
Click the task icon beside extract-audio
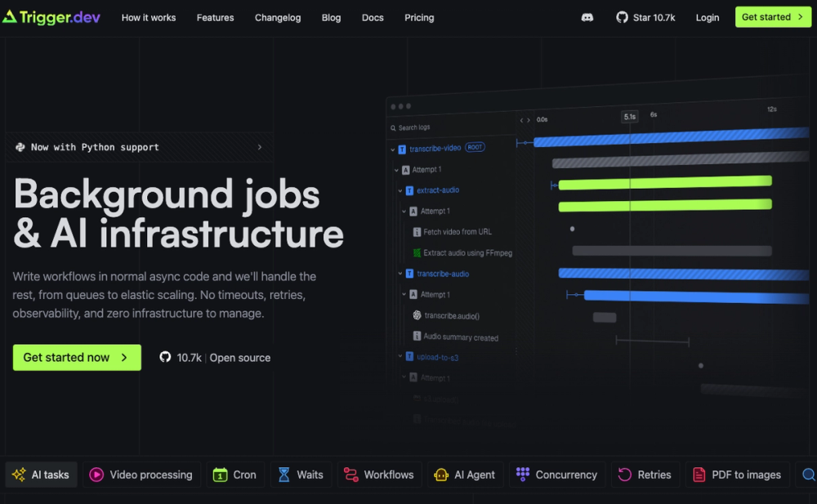tap(409, 191)
